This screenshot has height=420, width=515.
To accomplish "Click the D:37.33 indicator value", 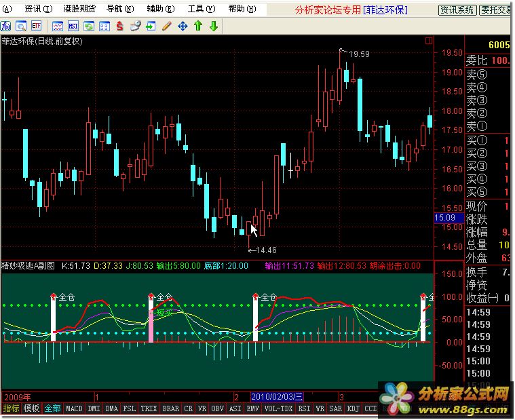I will [x=108, y=266].
